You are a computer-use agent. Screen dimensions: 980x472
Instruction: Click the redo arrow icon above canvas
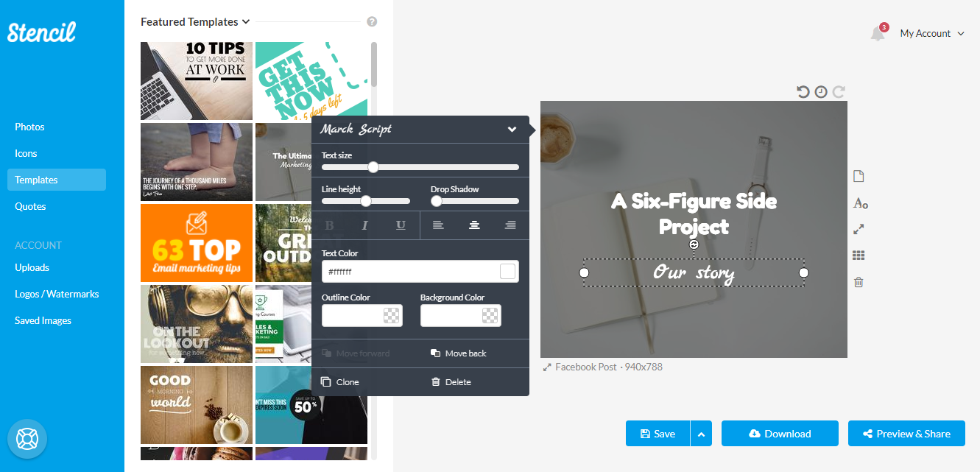tap(839, 92)
